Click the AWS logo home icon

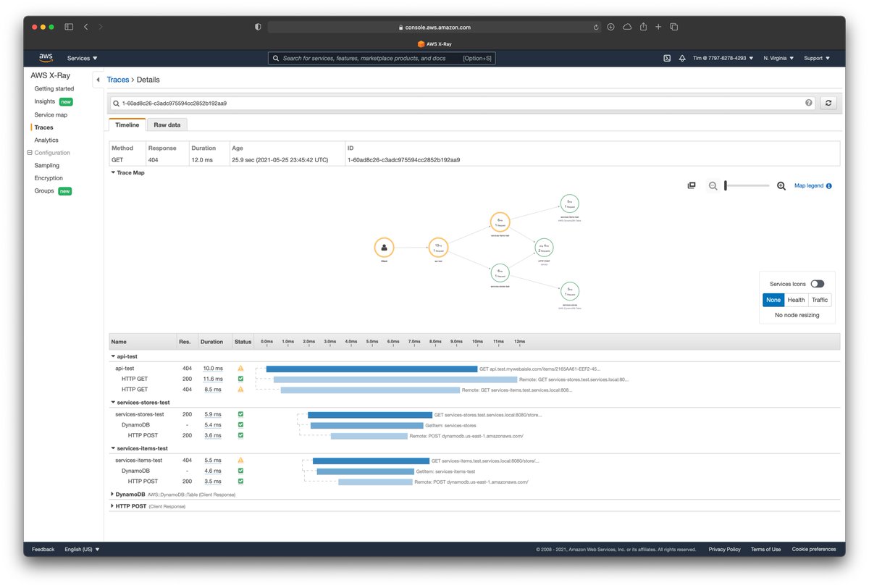[x=46, y=58]
